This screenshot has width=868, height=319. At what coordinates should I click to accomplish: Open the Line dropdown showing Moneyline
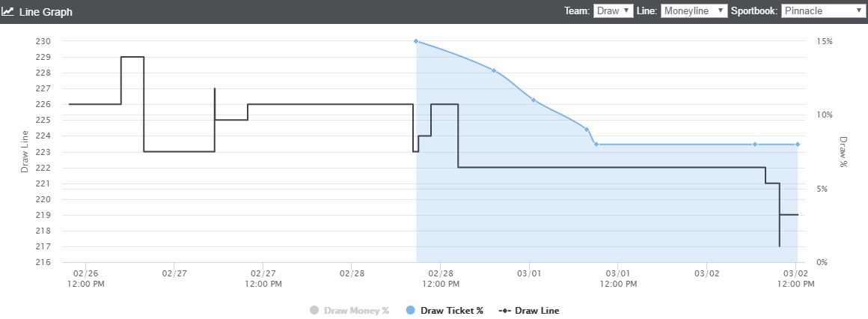pos(694,10)
